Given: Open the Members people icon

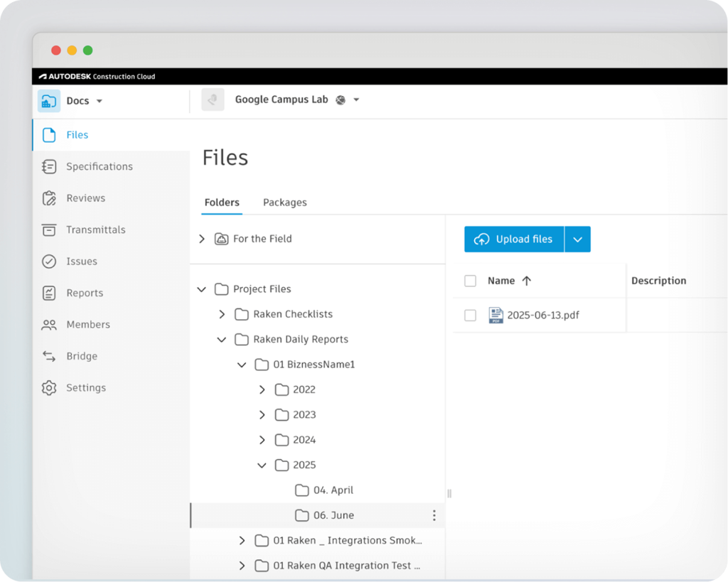Looking at the screenshot, I should point(49,325).
